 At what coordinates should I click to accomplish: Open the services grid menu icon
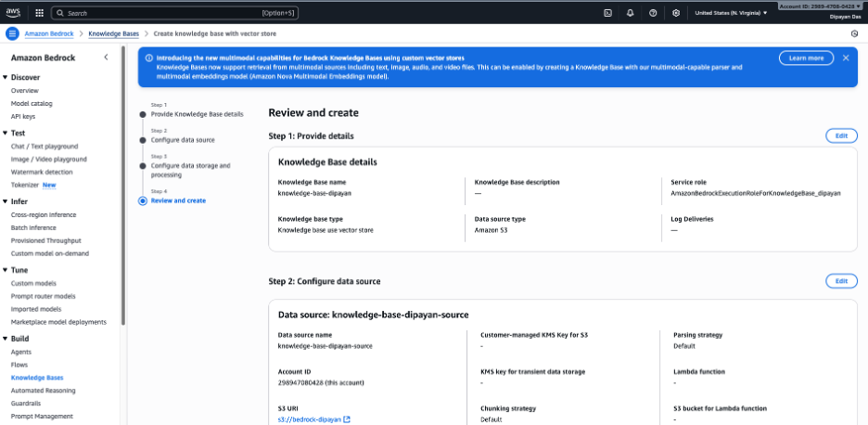tap(39, 13)
